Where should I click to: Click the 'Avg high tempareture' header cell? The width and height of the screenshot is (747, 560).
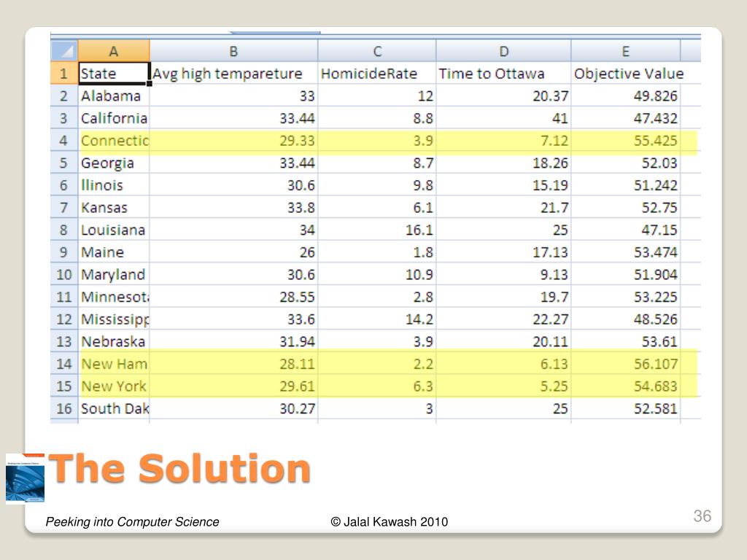[233, 74]
